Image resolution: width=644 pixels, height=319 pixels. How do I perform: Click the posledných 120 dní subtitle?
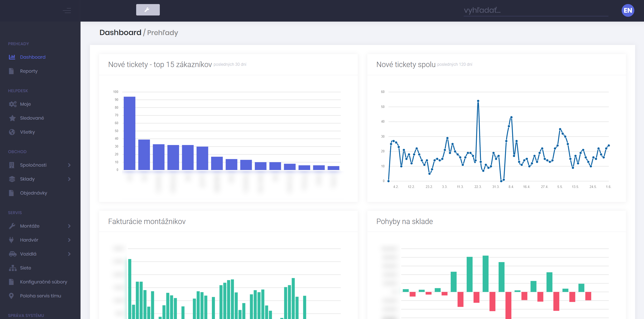tap(455, 65)
